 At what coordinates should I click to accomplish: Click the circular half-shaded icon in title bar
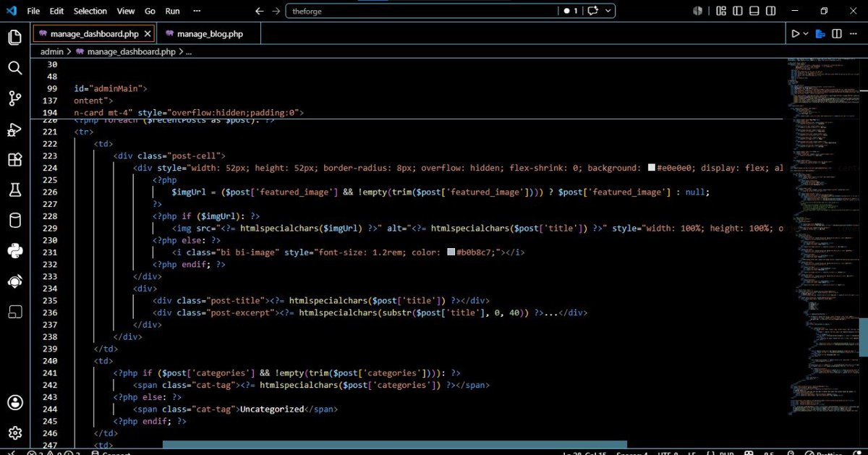[697, 11]
